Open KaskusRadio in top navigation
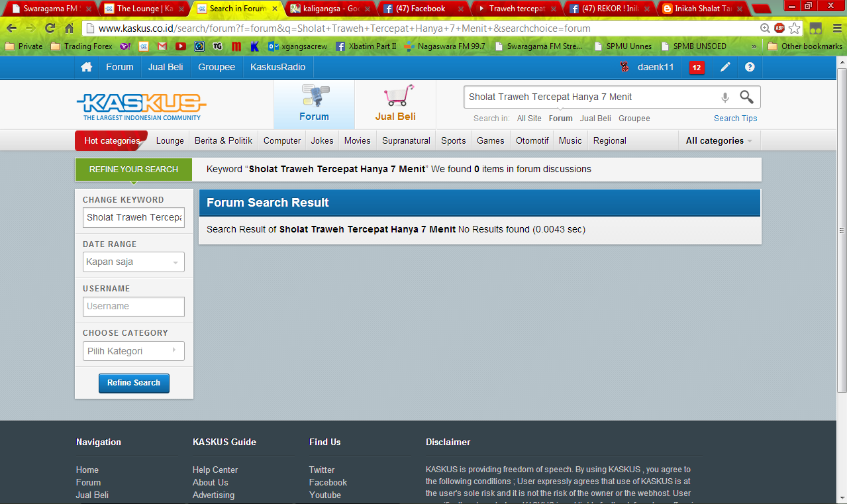Screen dimensions: 847x504 click(278, 68)
